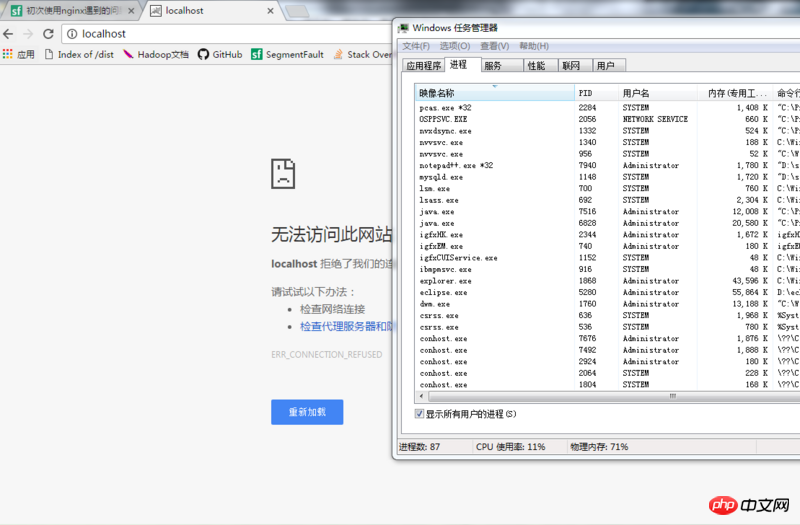Select the localhost browser tab
This screenshot has height=525, width=800.
[212, 11]
